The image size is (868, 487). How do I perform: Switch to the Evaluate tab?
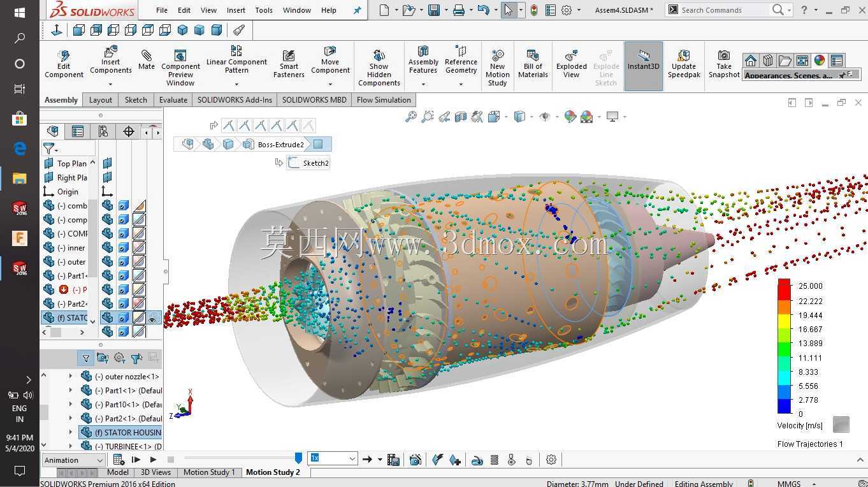tap(173, 100)
